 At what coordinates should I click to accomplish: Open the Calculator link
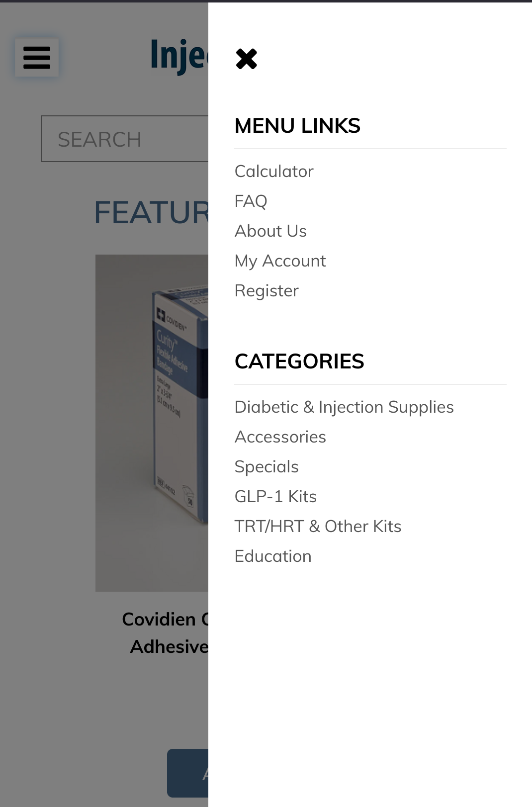274,172
